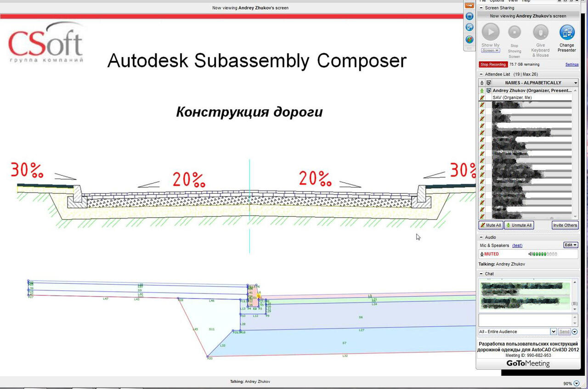Click the chat log scrollbar thumb
The height and width of the screenshot is (389, 588).
click(x=575, y=304)
